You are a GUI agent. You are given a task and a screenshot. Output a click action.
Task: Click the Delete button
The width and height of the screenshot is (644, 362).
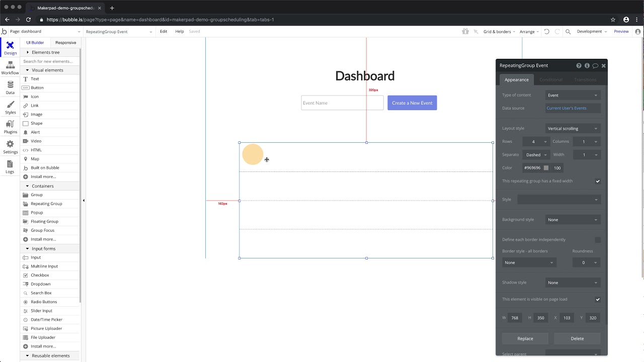[x=577, y=338]
